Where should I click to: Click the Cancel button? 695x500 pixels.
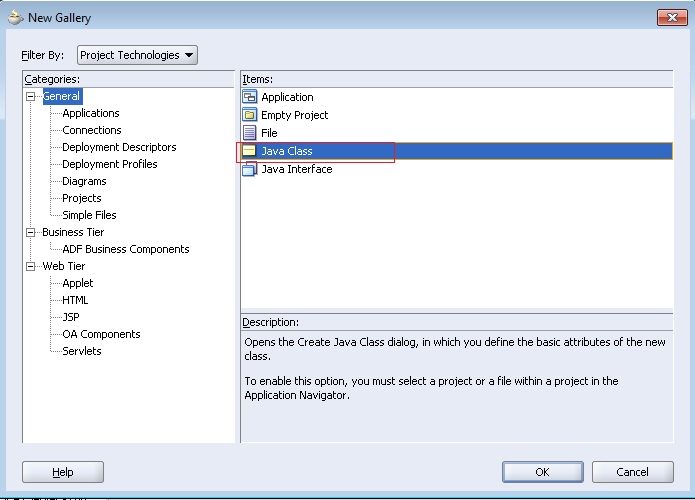click(632, 472)
